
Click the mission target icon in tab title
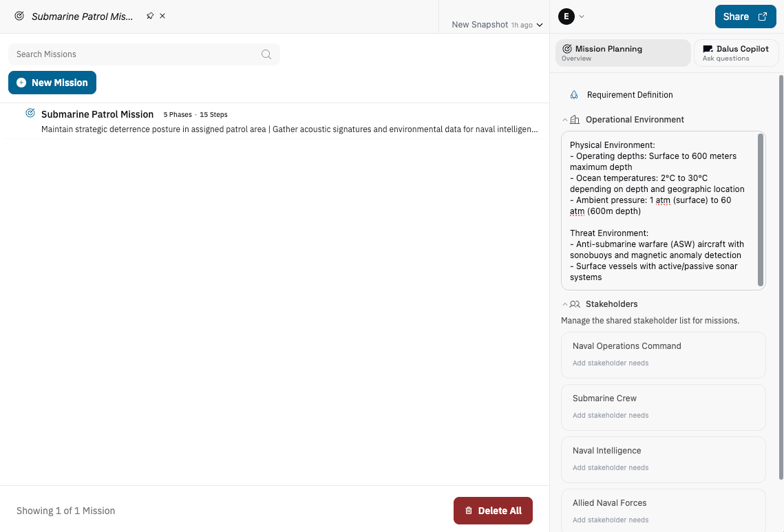[19, 16]
